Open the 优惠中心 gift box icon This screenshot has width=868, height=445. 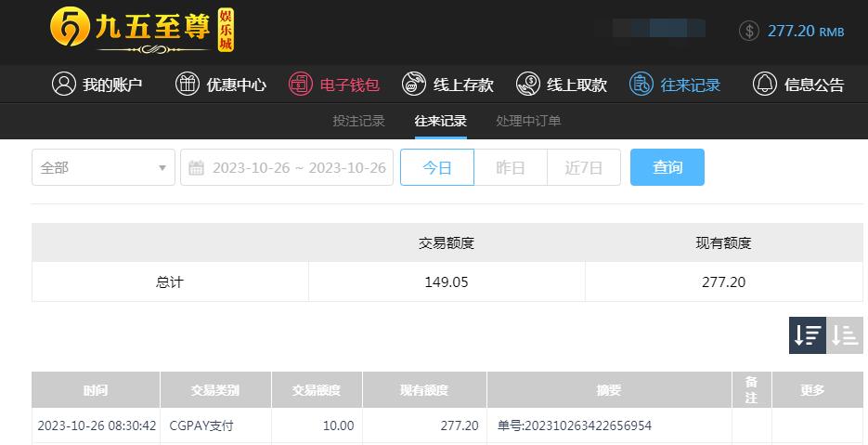coord(188,85)
